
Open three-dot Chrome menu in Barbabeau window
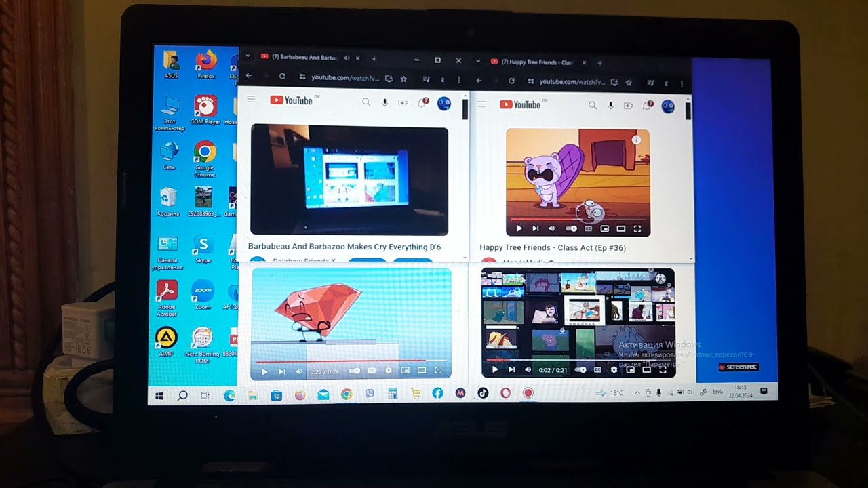[459, 80]
